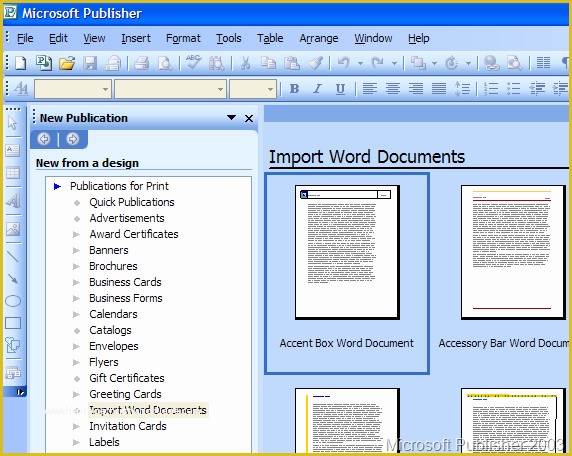This screenshot has height=456, width=572.
Task: Toggle Underline formatting
Action: pyautogui.click(x=340, y=89)
